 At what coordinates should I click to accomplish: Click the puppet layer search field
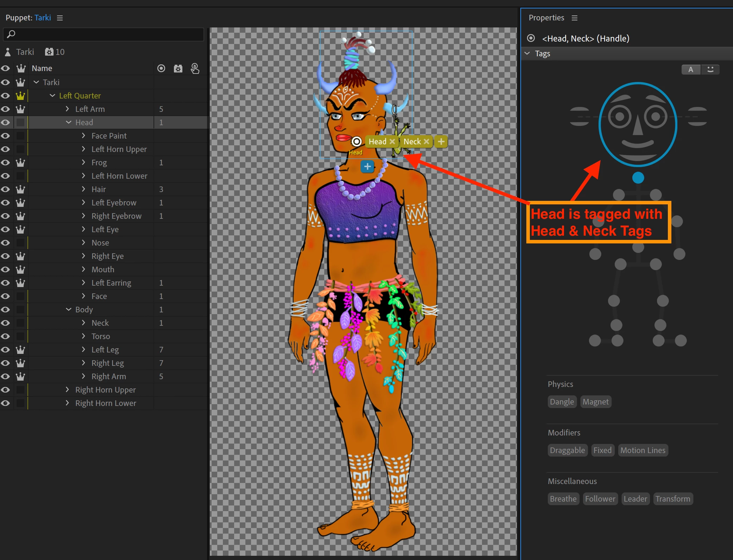106,34
